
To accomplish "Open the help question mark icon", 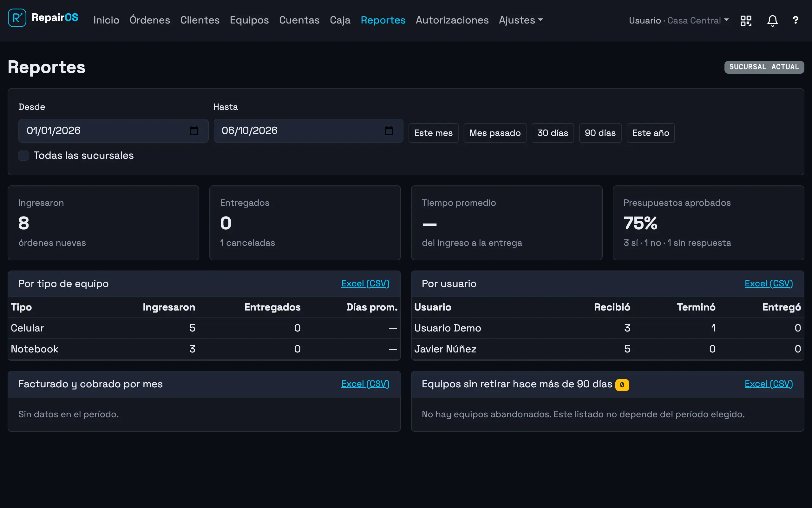I will 796,20.
